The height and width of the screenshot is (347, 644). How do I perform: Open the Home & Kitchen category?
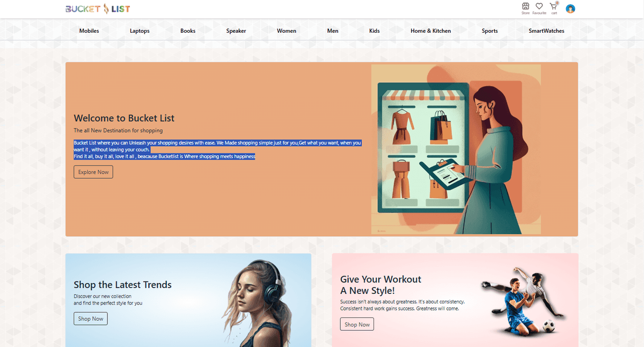[x=430, y=31]
